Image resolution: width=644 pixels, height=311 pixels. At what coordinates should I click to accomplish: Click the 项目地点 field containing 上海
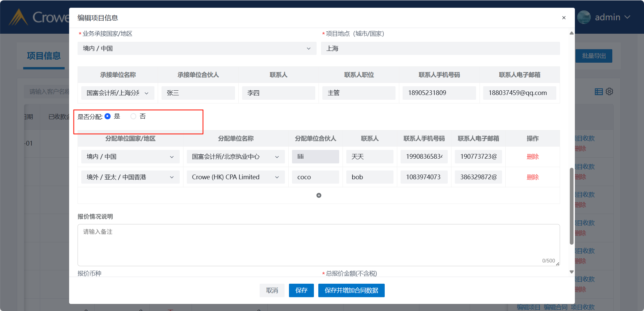point(440,49)
